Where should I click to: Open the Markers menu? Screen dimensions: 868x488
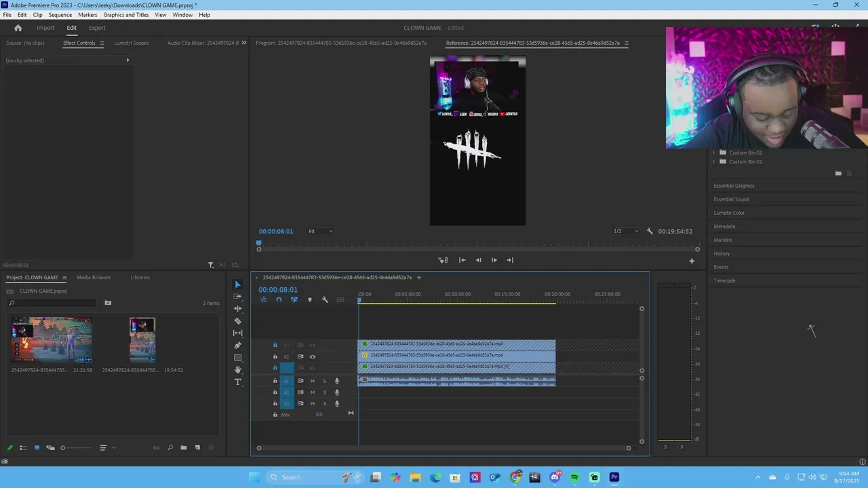[x=87, y=15]
